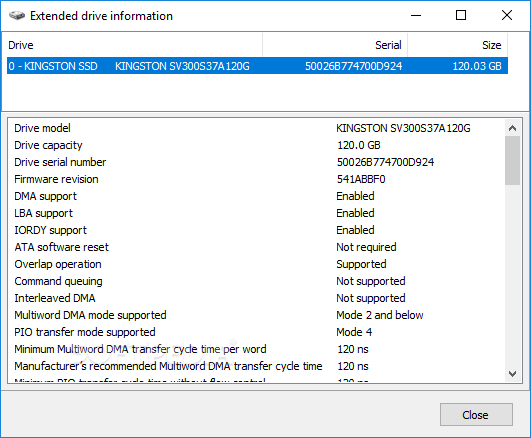Viewport: 531px width, 438px height.
Task: Click 120 ns value for Minimum Multiword DMA
Action: 353,349
